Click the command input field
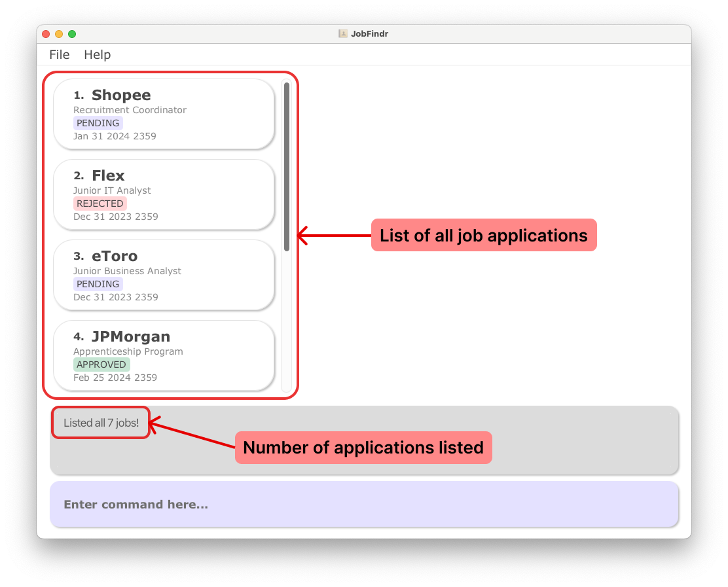The height and width of the screenshot is (587, 728). (x=364, y=504)
